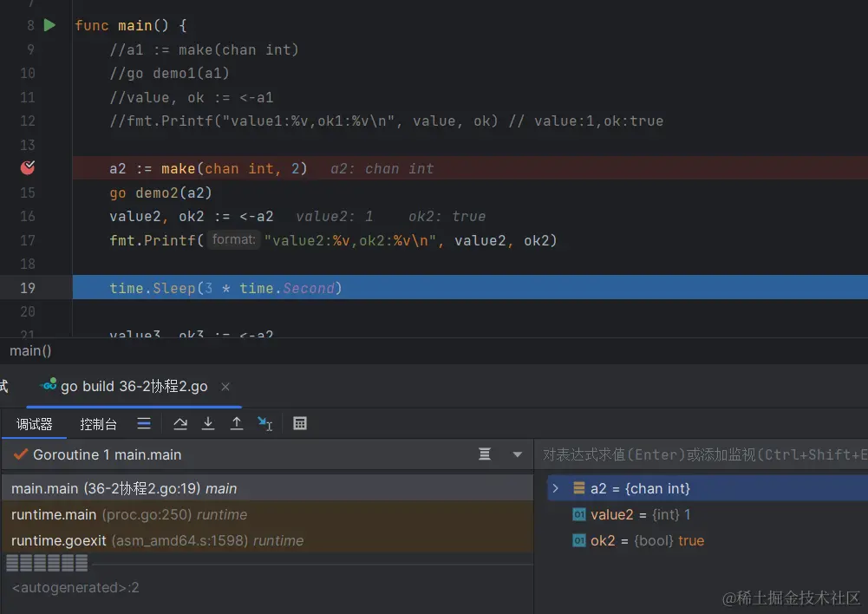Click the main() breadcrumb
The height and width of the screenshot is (614, 868).
tap(30, 350)
